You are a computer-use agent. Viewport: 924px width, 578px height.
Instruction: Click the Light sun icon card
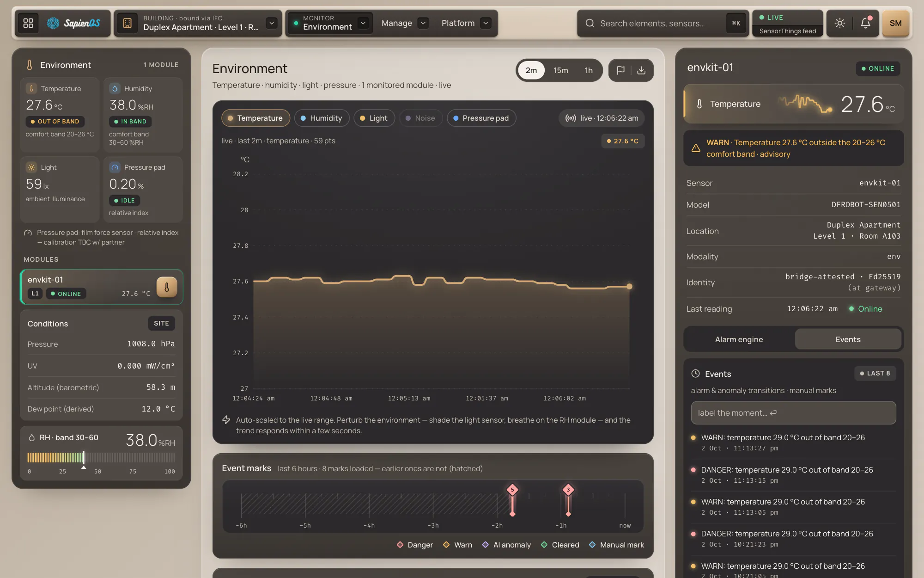31,167
